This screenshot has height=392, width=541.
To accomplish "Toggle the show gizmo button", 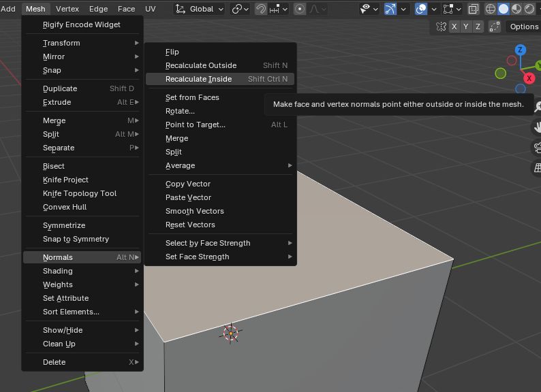I will tap(390, 9).
